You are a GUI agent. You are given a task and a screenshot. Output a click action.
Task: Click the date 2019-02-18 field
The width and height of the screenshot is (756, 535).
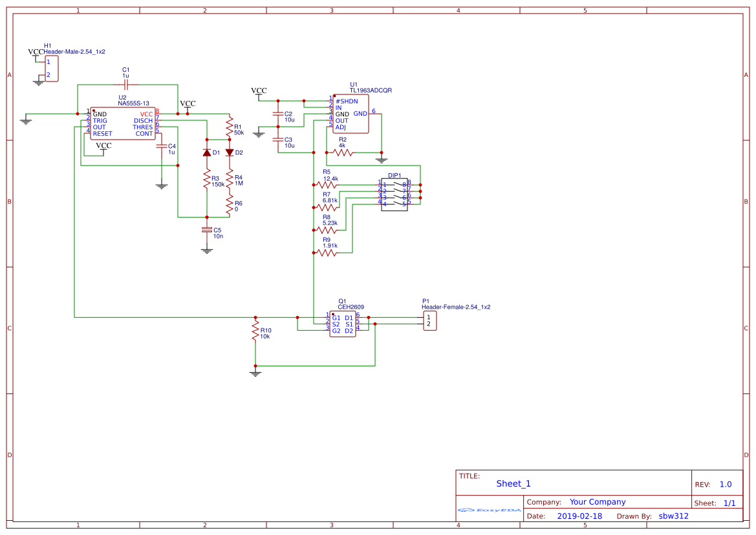point(579,516)
